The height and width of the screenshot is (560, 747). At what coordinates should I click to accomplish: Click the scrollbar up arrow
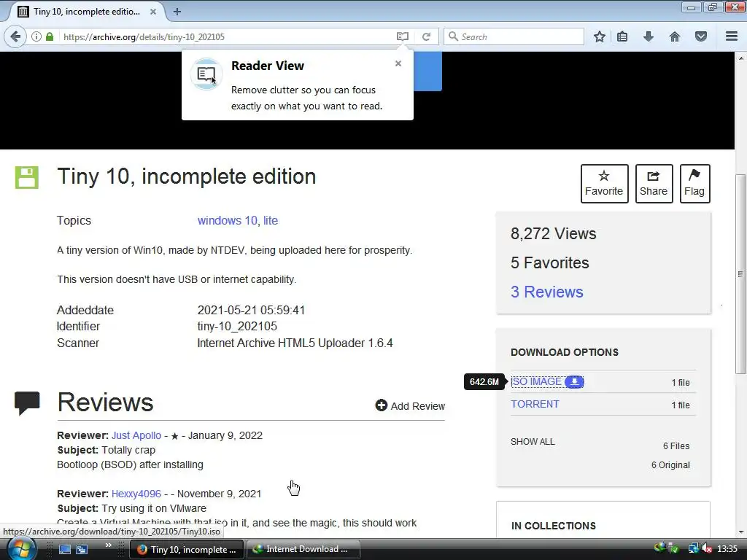coord(741,58)
